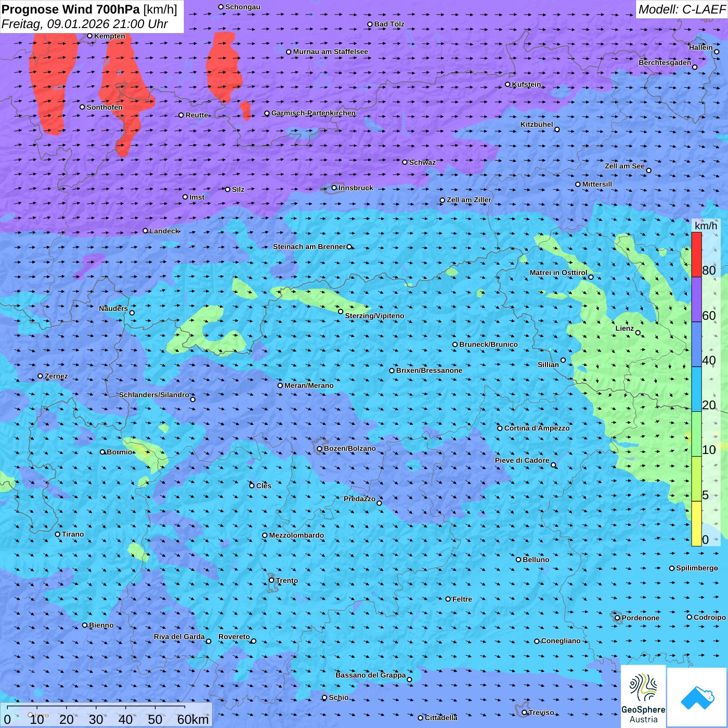This screenshot has height=728, width=728.
Task: Click the Berchtesgaden label
Action: tap(665, 62)
